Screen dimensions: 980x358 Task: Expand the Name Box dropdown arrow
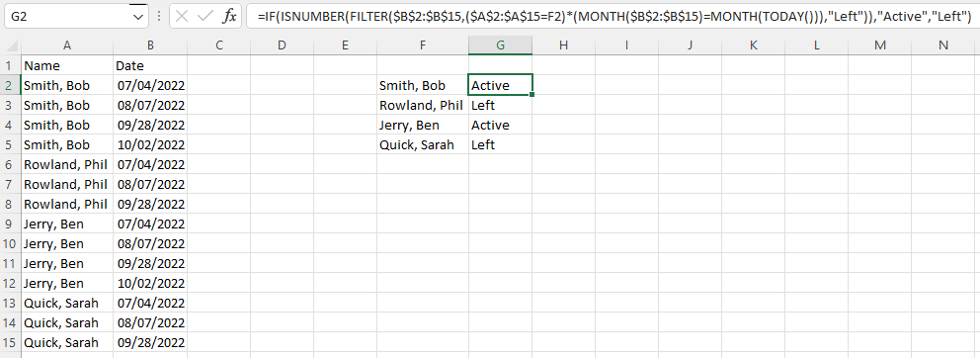coord(138,17)
